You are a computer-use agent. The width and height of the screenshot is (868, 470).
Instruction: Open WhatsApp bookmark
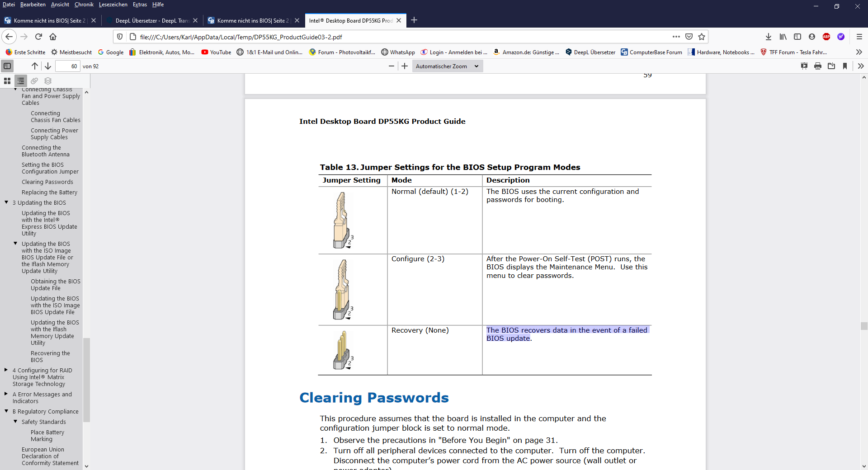398,52
